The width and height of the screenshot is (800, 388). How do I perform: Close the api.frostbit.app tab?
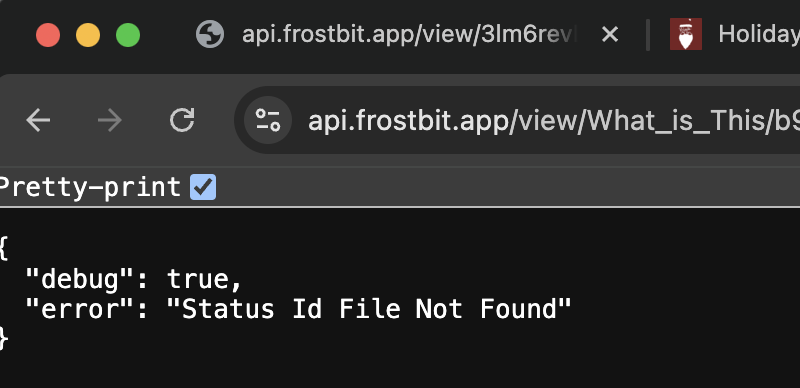point(610,35)
